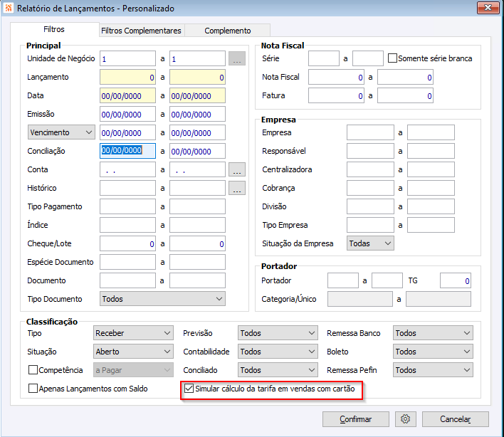Click the highlighted Conciliação start date field
Screen dimensions: 504x437
point(127,151)
